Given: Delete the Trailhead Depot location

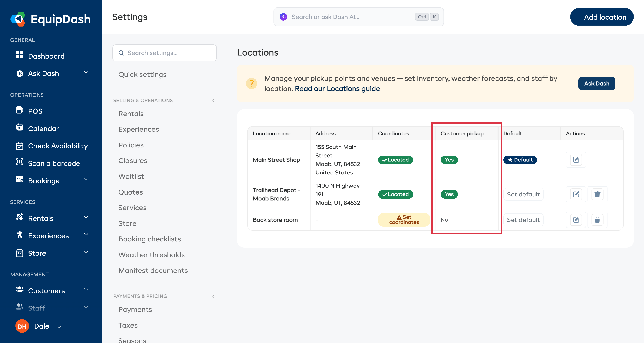Looking at the screenshot, I should 598,194.
